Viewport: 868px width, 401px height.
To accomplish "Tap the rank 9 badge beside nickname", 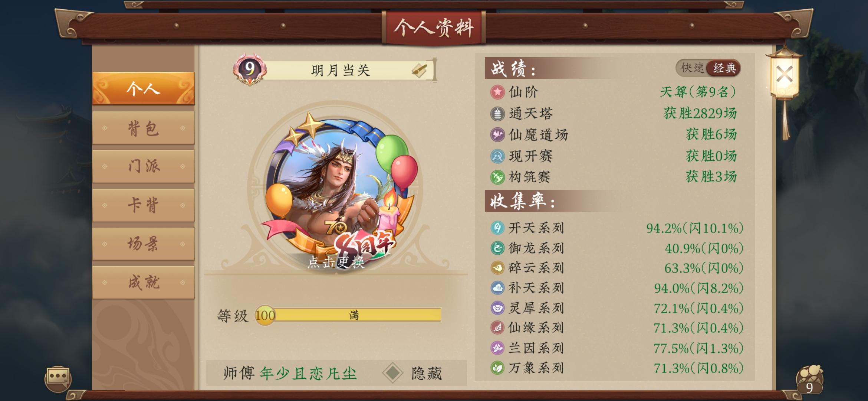I will [x=250, y=69].
